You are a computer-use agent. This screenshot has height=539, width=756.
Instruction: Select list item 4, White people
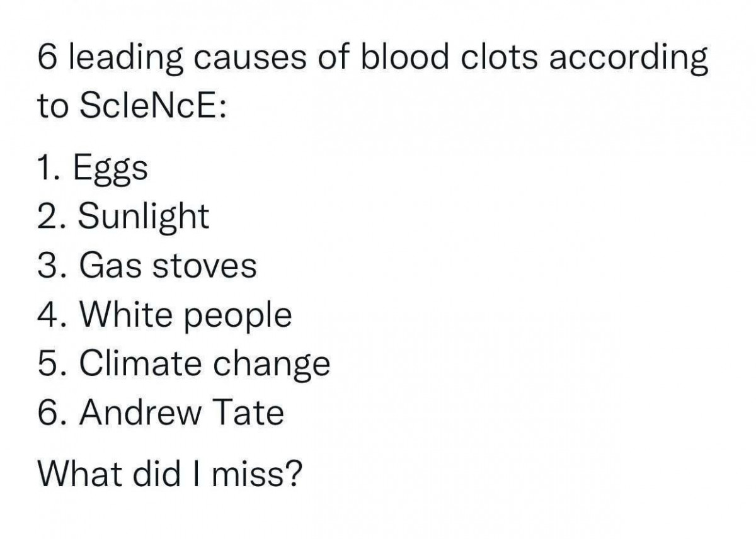click(165, 315)
